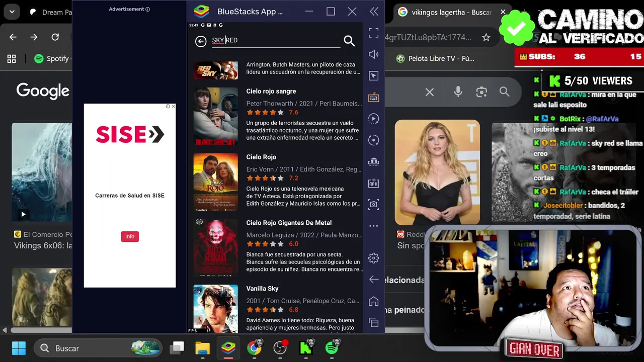Open Google Lens image search icon
The height and width of the screenshot is (362, 644).
coord(481,92)
